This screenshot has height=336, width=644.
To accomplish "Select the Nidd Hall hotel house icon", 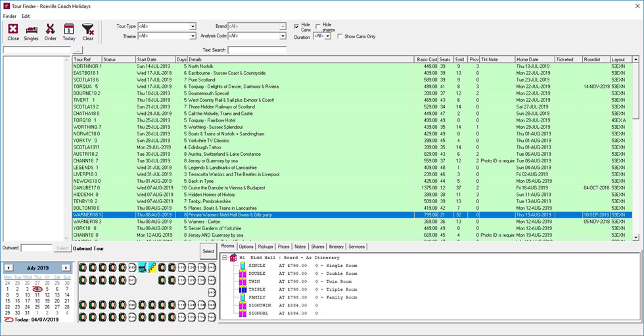I will point(233,258).
